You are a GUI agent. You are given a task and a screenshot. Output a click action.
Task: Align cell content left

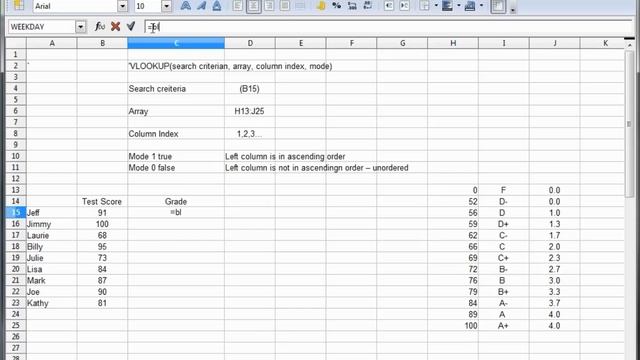pyautogui.click(x=238, y=6)
